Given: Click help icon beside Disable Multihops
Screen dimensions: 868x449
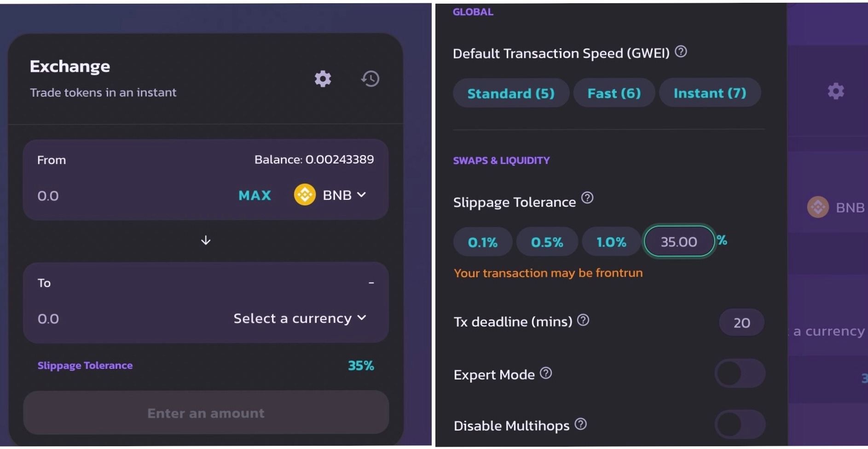Looking at the screenshot, I should click(581, 424).
